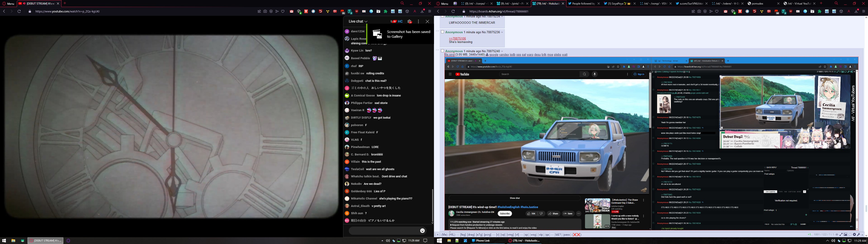
Task: Click search tabs magnifier in 4chan window
Action: coord(836,3)
